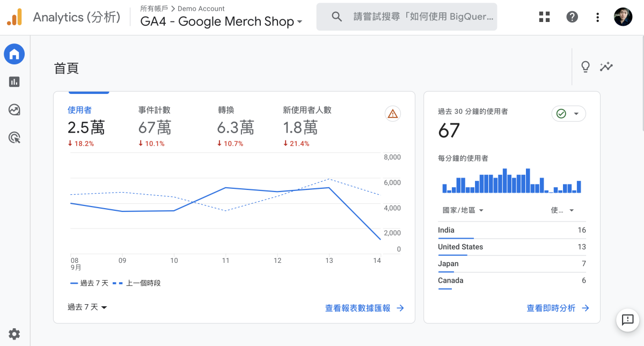This screenshot has height=346, width=644.
Task: Open the green checkmark status dropdown
Action: click(x=568, y=114)
